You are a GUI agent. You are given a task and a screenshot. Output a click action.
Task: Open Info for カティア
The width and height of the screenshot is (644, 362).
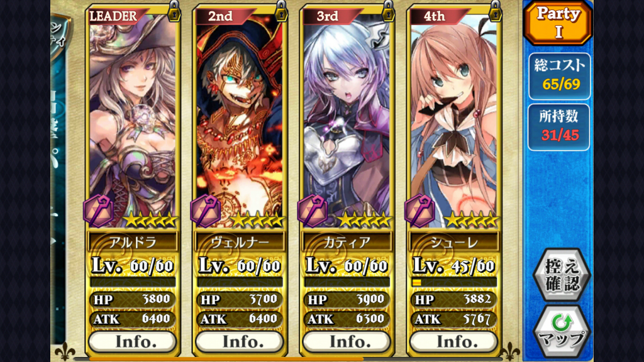tap(347, 341)
